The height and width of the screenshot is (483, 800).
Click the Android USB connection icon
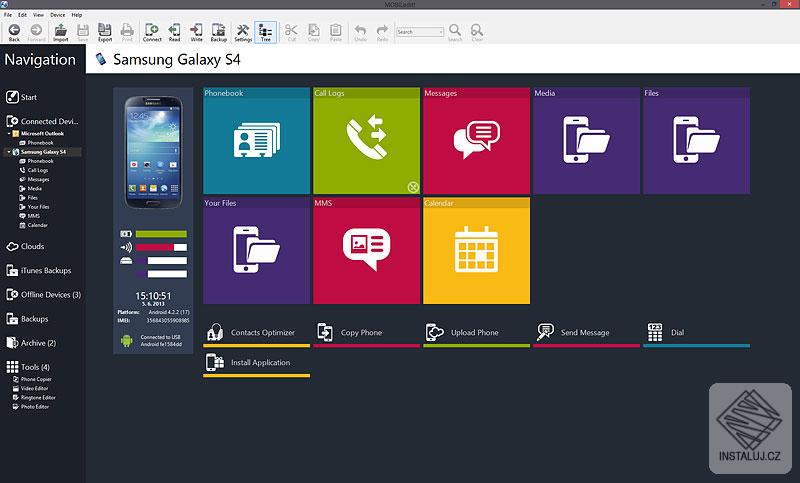[x=127, y=341]
